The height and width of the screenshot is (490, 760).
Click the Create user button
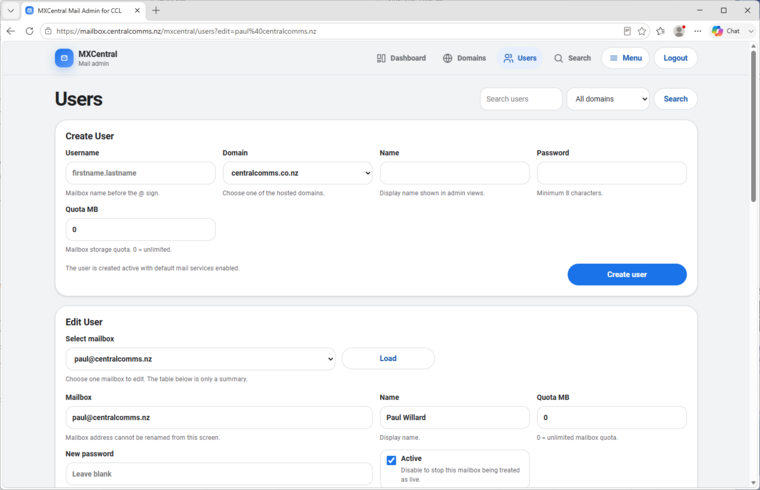coord(627,274)
